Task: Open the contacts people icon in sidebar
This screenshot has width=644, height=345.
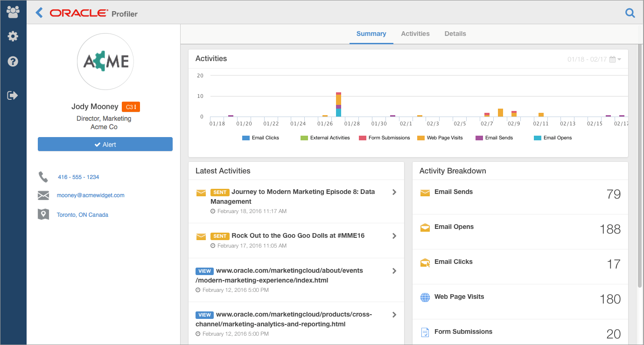Action: click(x=13, y=12)
